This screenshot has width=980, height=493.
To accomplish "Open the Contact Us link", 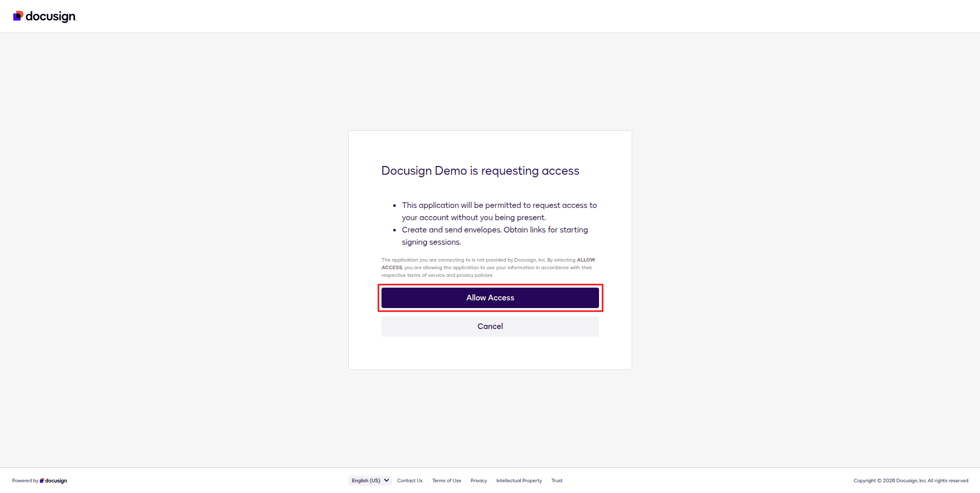I will pos(410,481).
